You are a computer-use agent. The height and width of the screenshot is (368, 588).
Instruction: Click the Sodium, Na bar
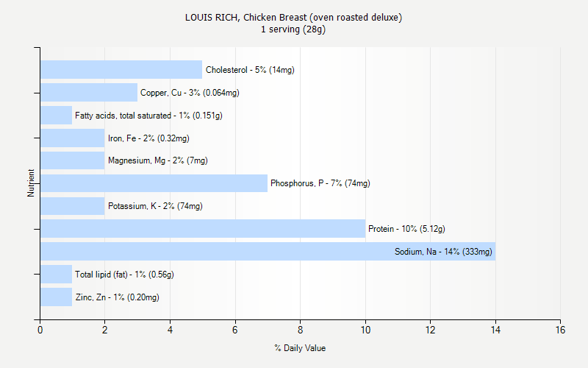268,252
